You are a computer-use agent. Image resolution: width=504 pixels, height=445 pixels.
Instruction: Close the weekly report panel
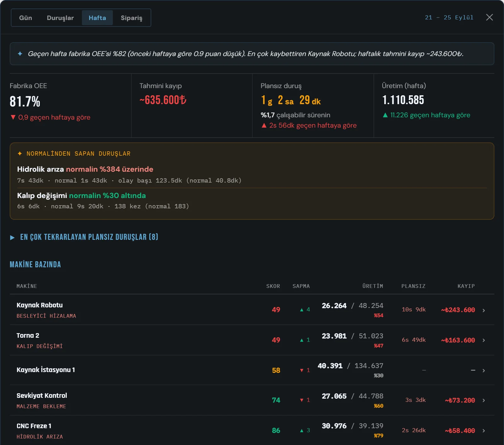coord(489,17)
